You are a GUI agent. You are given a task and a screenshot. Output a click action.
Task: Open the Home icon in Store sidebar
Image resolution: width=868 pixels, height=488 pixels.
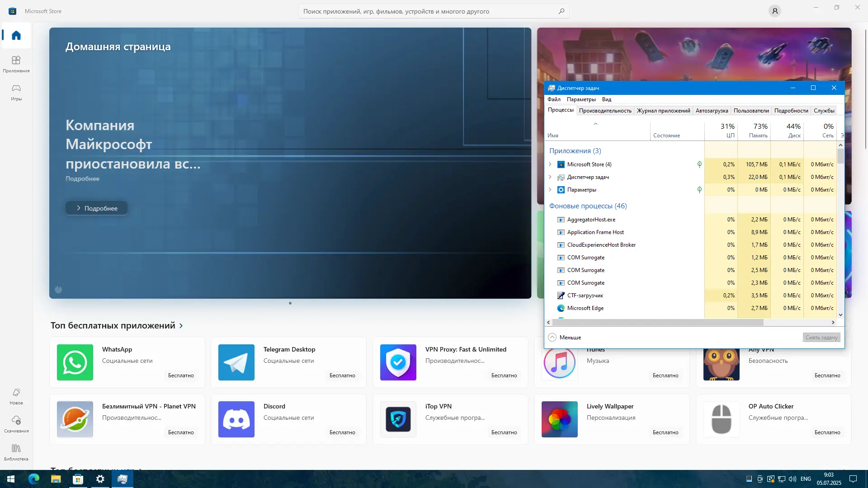(16, 35)
